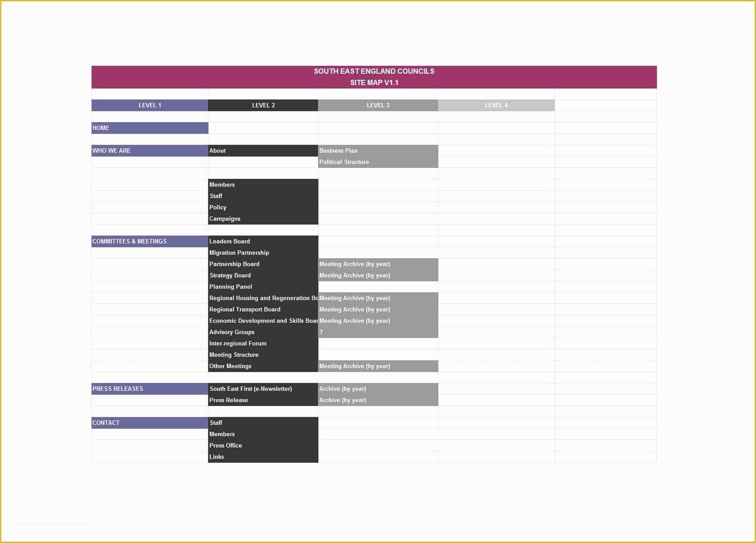
Task: Click the Leaders Board cell
Action: click(263, 241)
